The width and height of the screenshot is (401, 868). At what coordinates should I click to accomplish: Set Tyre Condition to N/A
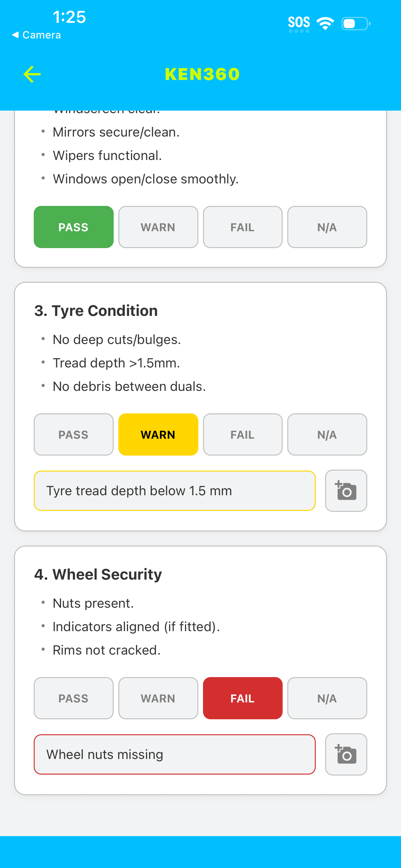[x=327, y=435]
